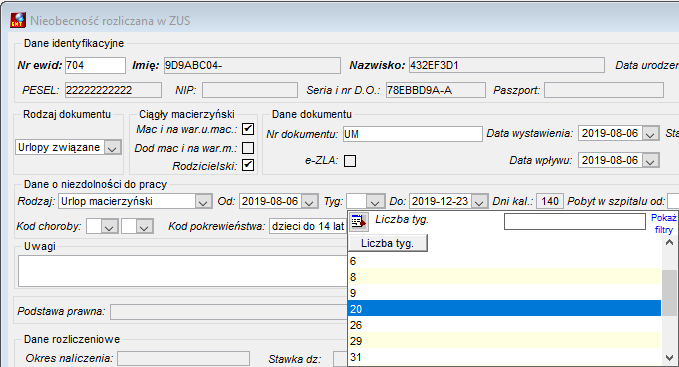Click the scroll down arrow in the weeks list

pos(669,357)
